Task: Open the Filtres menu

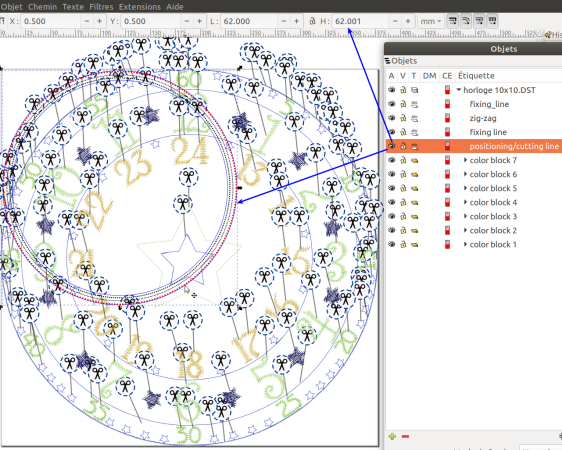Action: 101,7
